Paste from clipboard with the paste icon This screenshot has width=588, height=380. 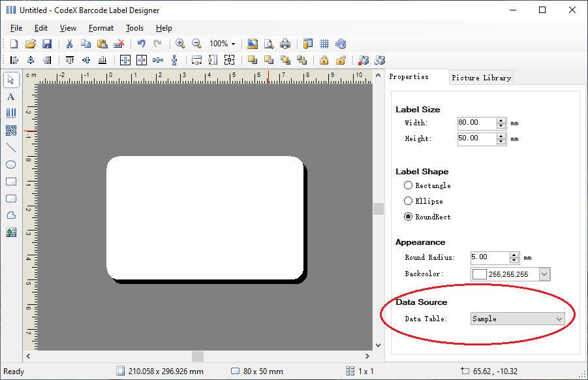(102, 44)
